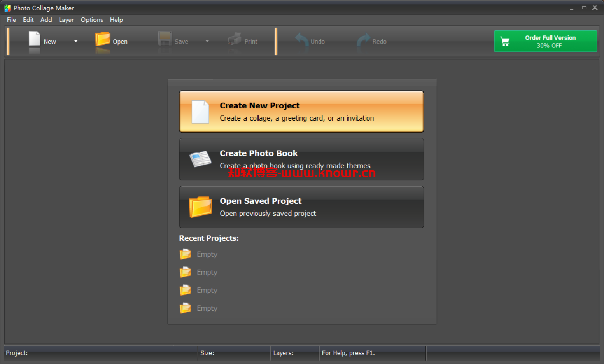This screenshot has width=604, height=364.
Task: Click the 'Recent Projects:' heading text
Action: 209,238
